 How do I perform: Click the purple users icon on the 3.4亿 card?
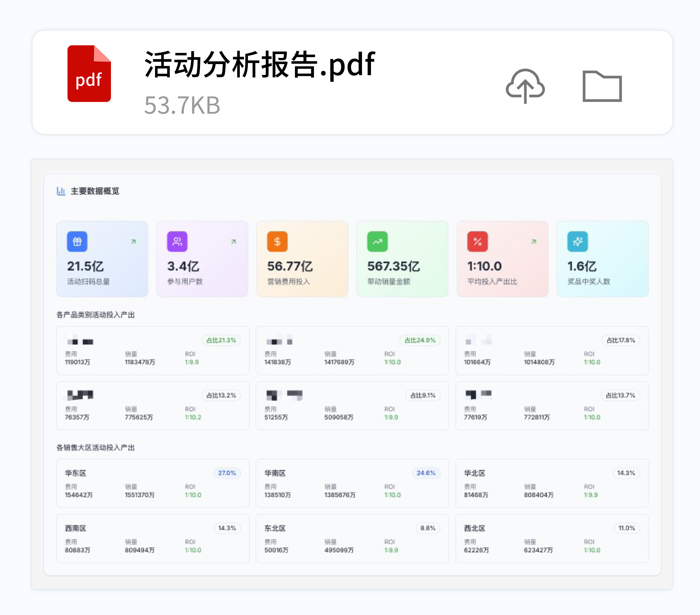(x=177, y=241)
